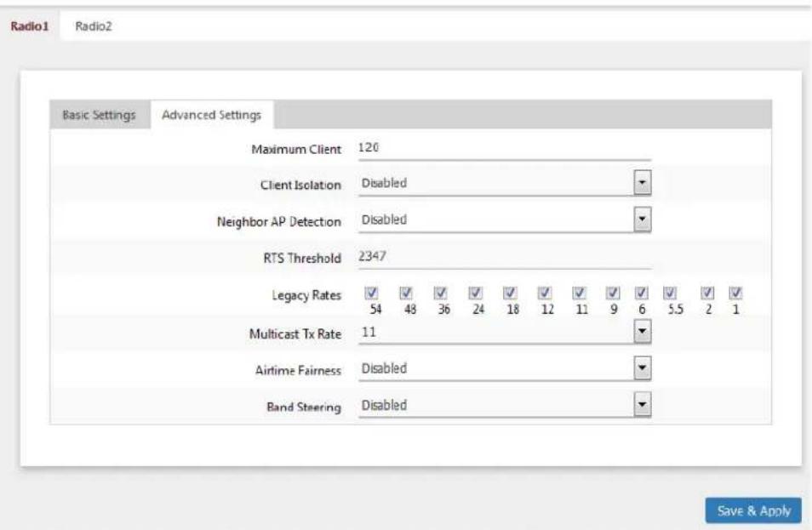Open the Airtime Fairness dropdown

tap(505, 368)
